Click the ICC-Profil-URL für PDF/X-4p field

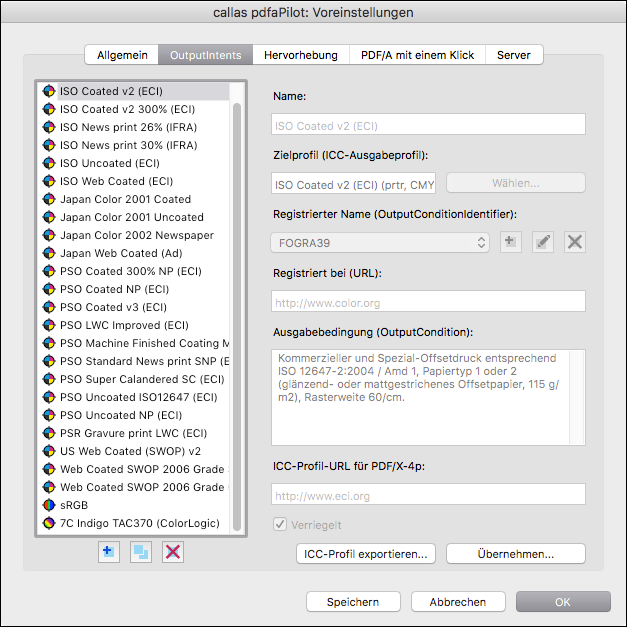coord(428,494)
